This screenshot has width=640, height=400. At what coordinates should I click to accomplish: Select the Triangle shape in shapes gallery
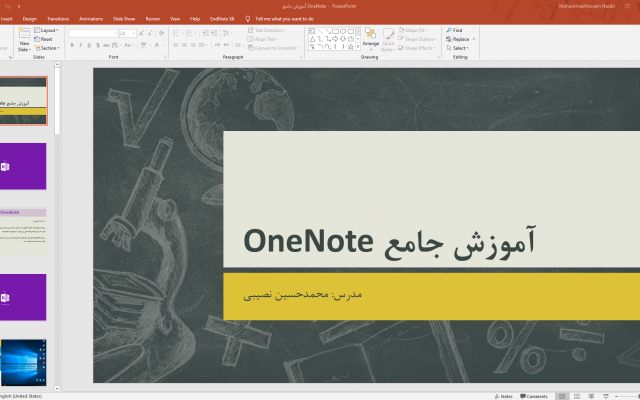312,39
